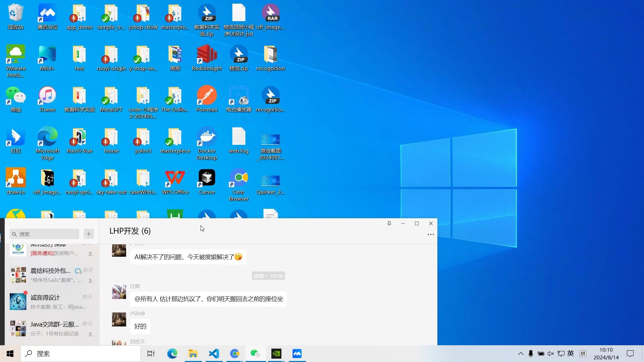The image size is (644, 362).
Task: Click the @所有人 message from 汪曲
Action: click(208, 299)
